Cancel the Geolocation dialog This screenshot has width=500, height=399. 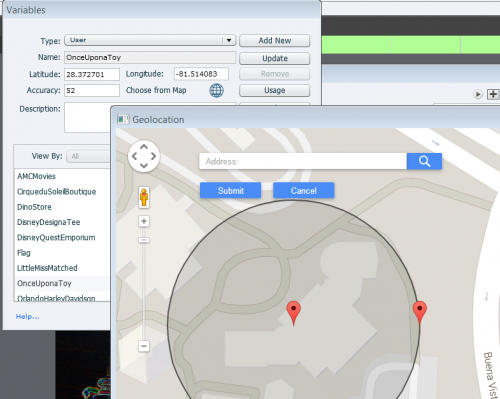pyautogui.click(x=304, y=191)
